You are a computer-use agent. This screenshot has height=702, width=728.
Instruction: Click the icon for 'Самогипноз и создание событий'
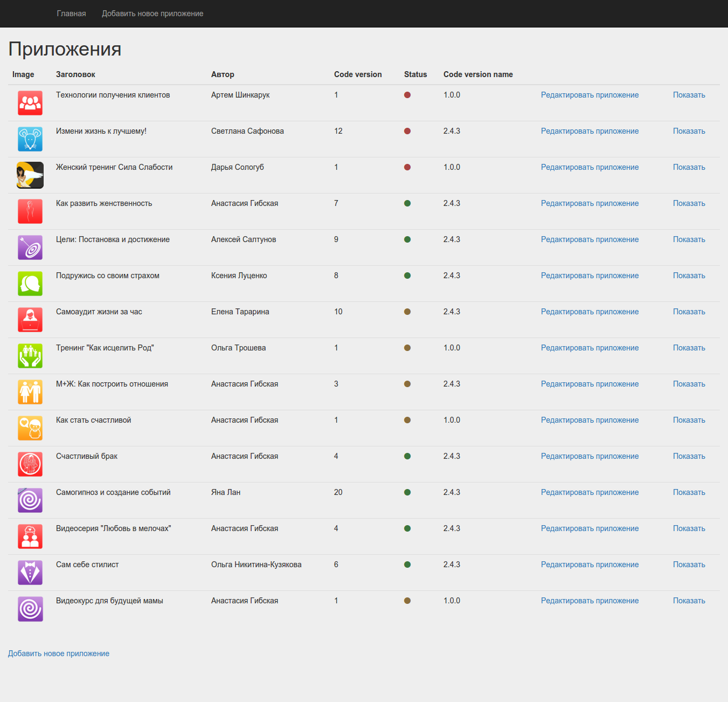[x=30, y=500]
